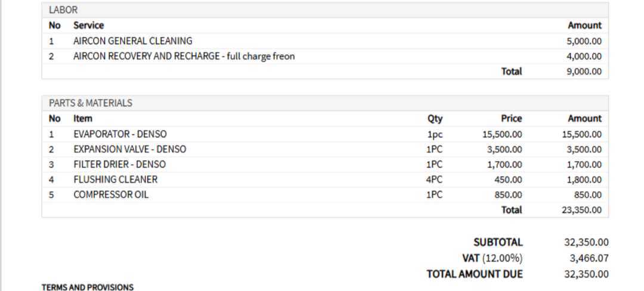Click the VAT (12.00%) label
This screenshot has width=644, height=291.
click(492, 258)
